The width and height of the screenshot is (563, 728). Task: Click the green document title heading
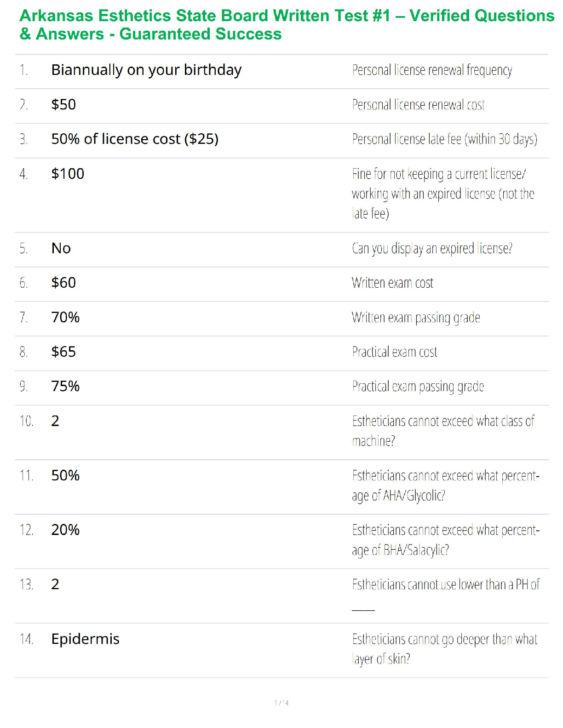click(286, 25)
